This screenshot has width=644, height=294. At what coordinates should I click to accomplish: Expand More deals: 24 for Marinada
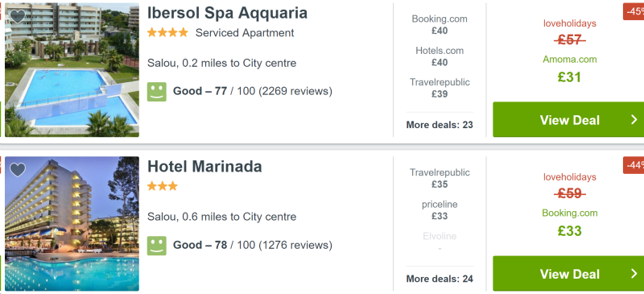tap(440, 279)
